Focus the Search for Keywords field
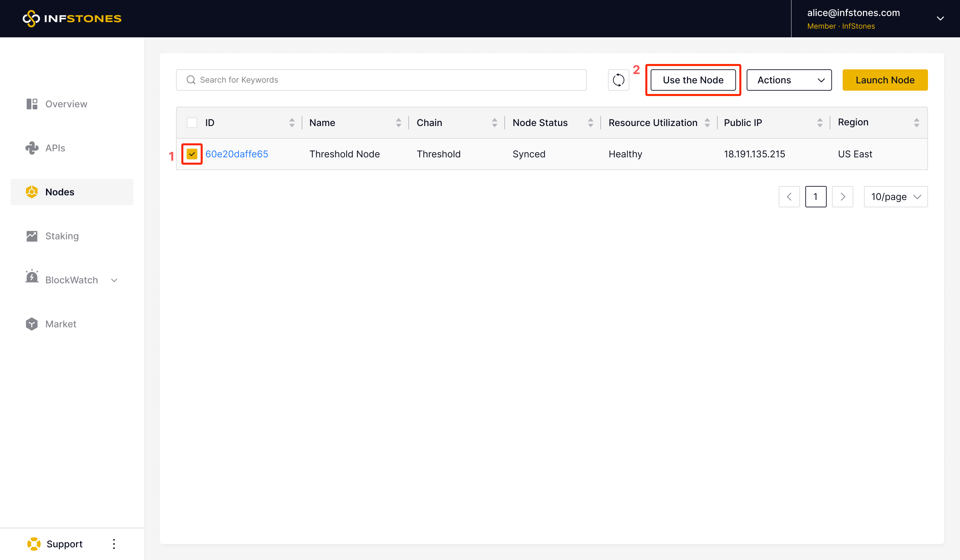960x560 pixels. [381, 80]
